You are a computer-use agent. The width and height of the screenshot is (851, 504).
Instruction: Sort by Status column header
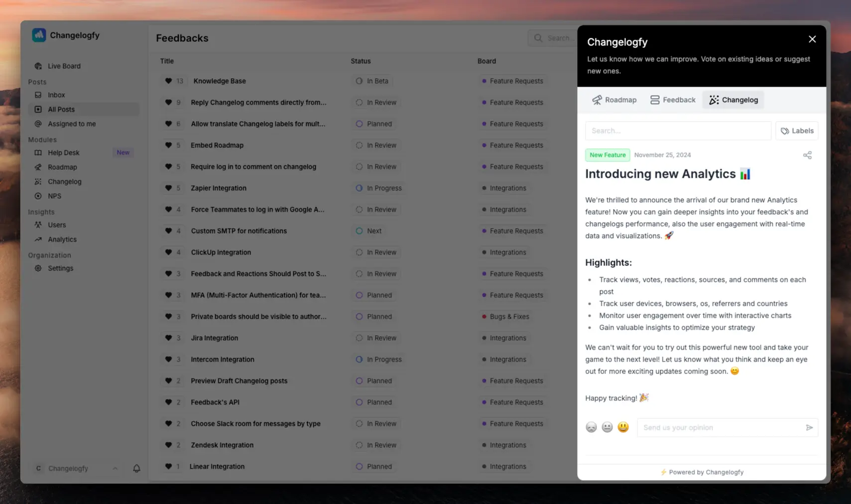tap(361, 61)
